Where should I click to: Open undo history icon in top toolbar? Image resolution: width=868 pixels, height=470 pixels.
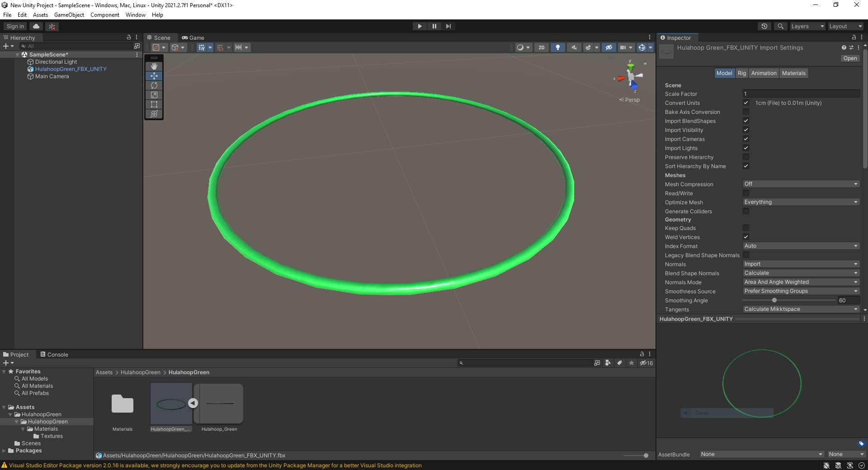pyautogui.click(x=764, y=26)
